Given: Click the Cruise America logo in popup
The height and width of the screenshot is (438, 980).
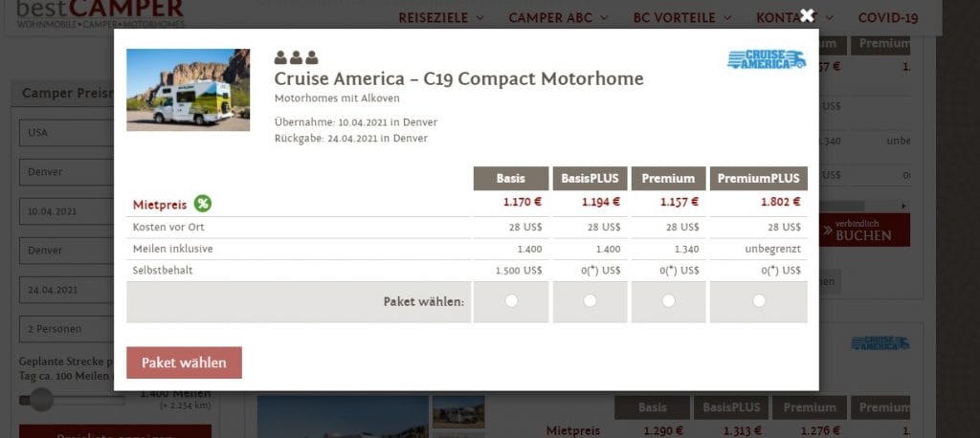Looking at the screenshot, I should [767, 59].
